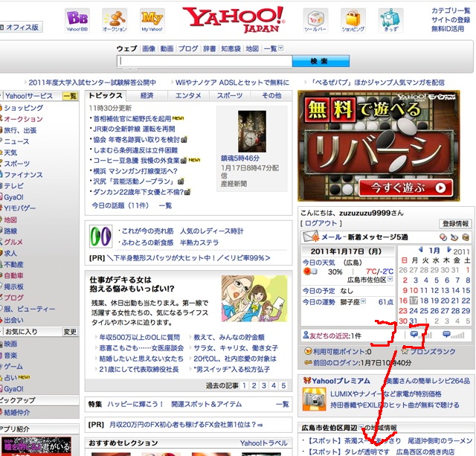476x456 pixels.
Task: Open the 広島市佐伯区 weather location dropdown
Action: 390,279
